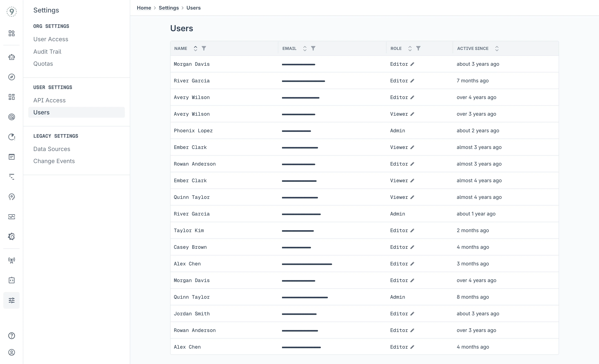Open the user profile icon
This screenshot has width=599, height=364.
tap(11, 352)
